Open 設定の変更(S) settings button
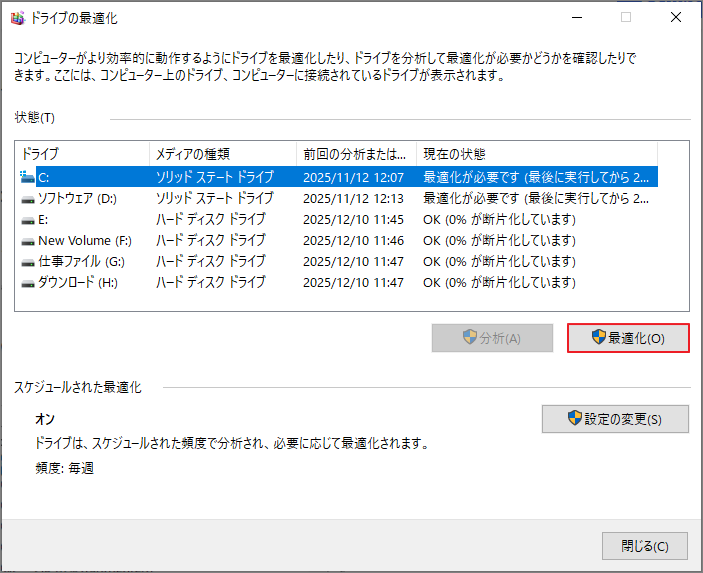The width and height of the screenshot is (703, 573). tap(615, 419)
